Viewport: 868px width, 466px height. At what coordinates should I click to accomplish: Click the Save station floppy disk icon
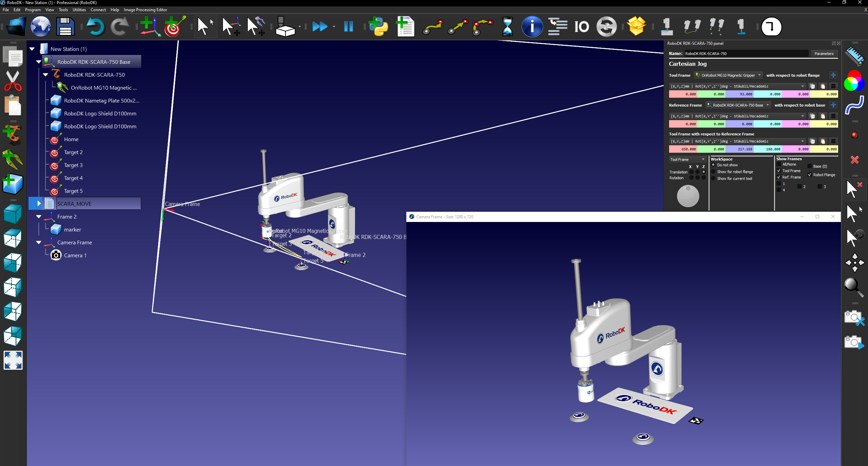click(65, 26)
